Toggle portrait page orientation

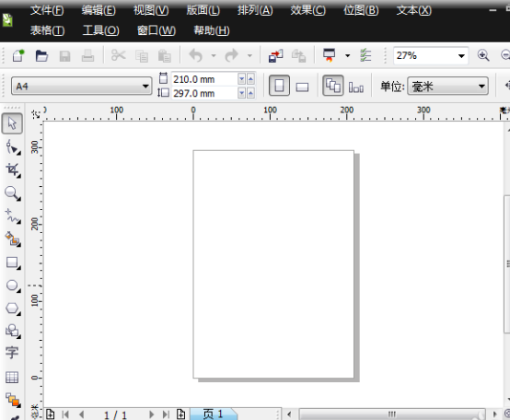pyautogui.click(x=279, y=86)
